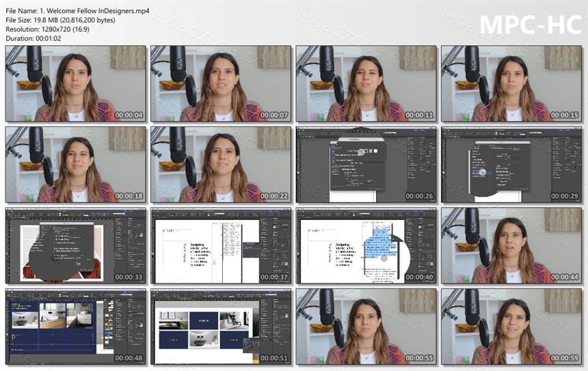Select the text layout frame at 00:00:37
Viewport: 588px width, 371px height.
[x=221, y=246]
